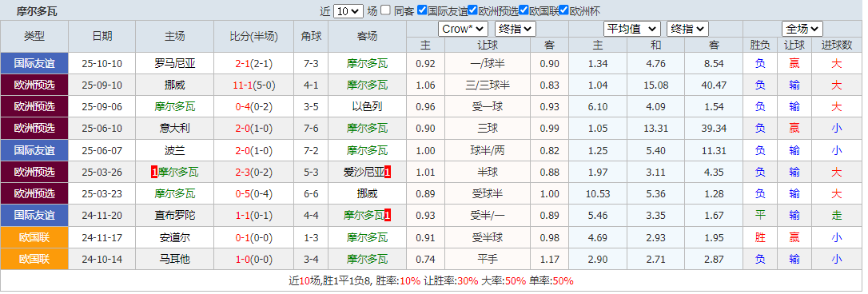The width and height of the screenshot is (868, 294).
Task: Uncheck the 欧洲杯 filter checkbox
Action: click(563, 10)
